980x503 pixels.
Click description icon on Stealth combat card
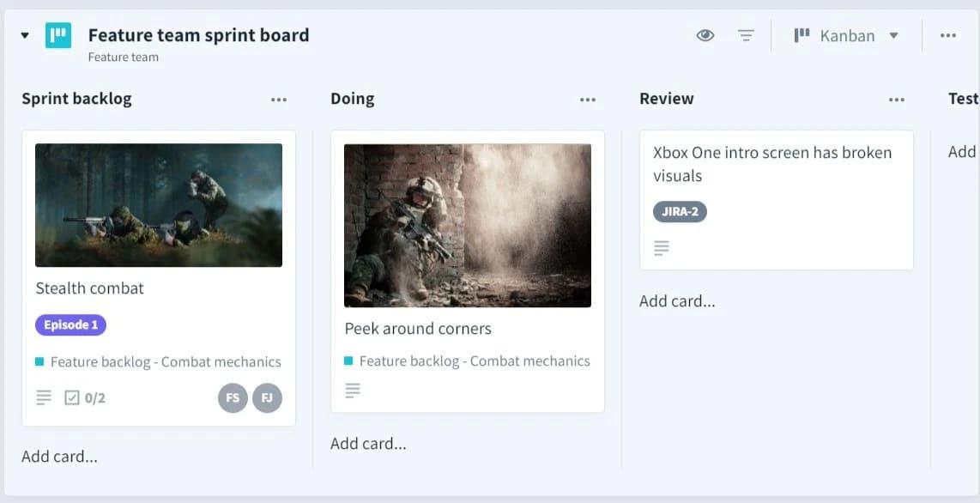pos(43,397)
